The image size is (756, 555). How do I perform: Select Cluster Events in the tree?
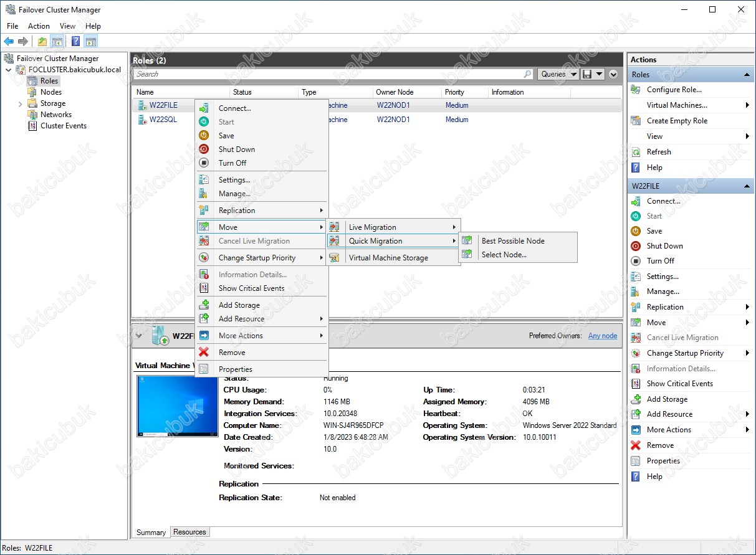64,126
